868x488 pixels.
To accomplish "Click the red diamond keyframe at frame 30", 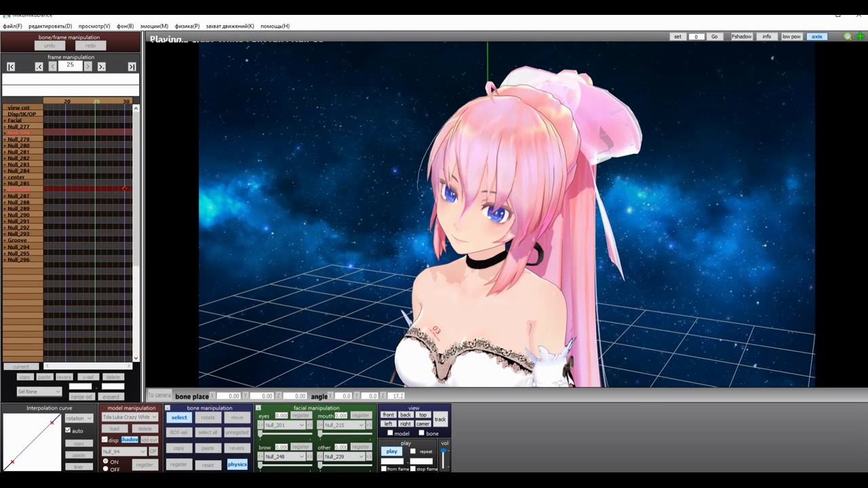I will (124, 188).
